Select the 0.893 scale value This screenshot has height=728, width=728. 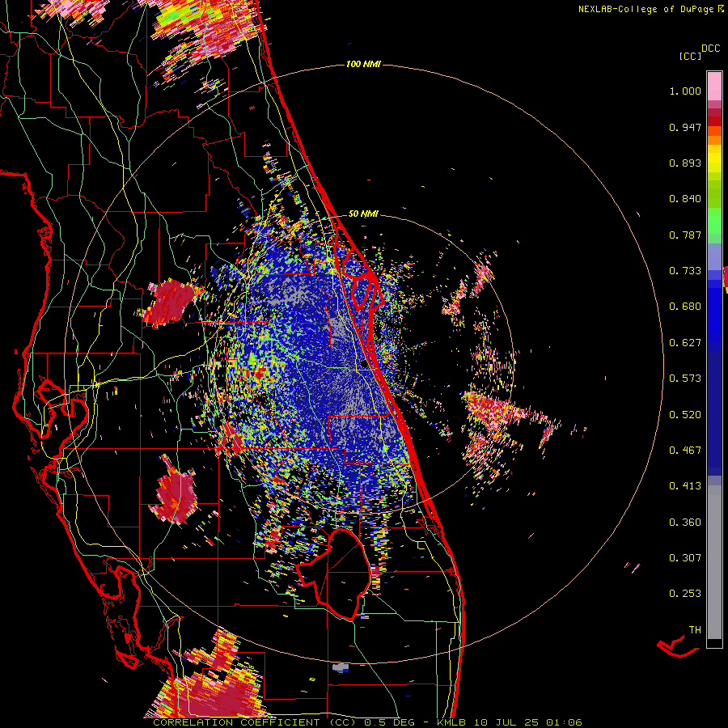[685, 163]
